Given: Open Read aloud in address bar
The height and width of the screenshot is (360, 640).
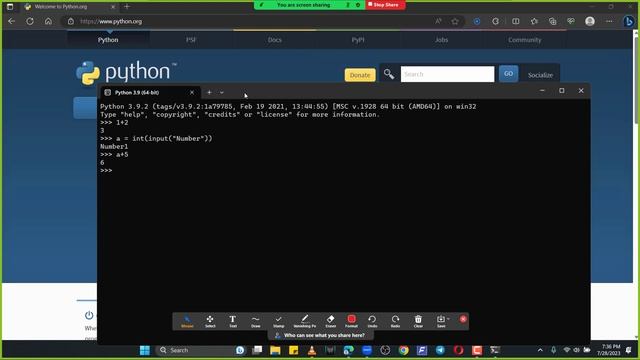Looking at the screenshot, I should (438, 21).
